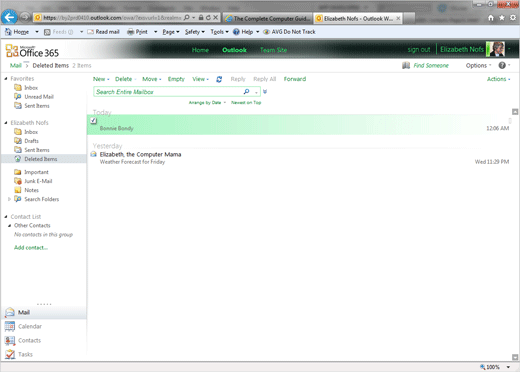Screen dimensions: 520x372
Task: Click the Add contact link
Action: 31,248
